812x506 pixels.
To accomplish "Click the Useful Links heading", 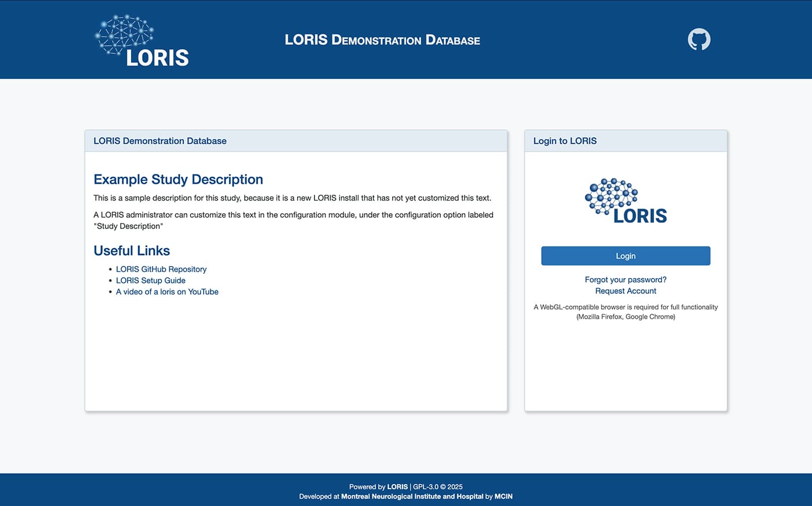I will pyautogui.click(x=132, y=250).
